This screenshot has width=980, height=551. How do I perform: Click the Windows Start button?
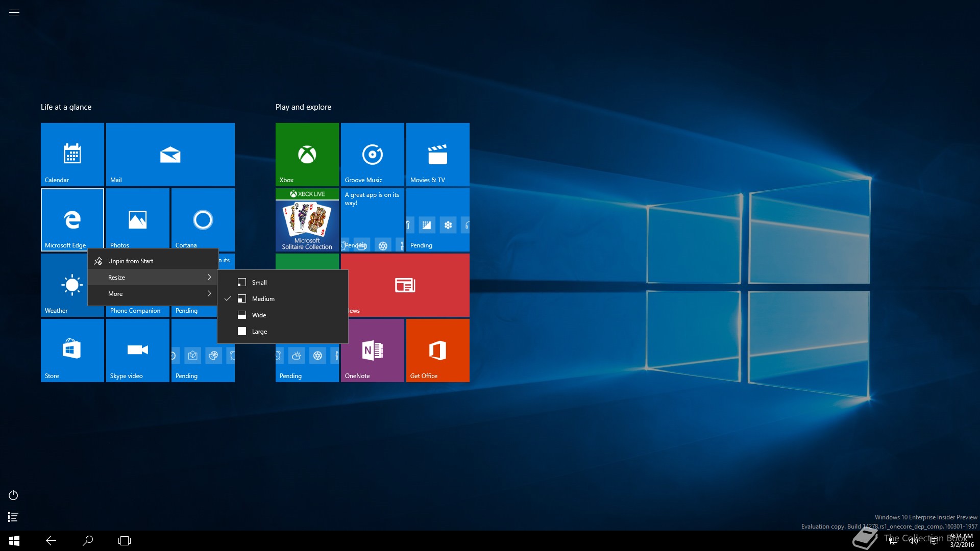(x=14, y=541)
